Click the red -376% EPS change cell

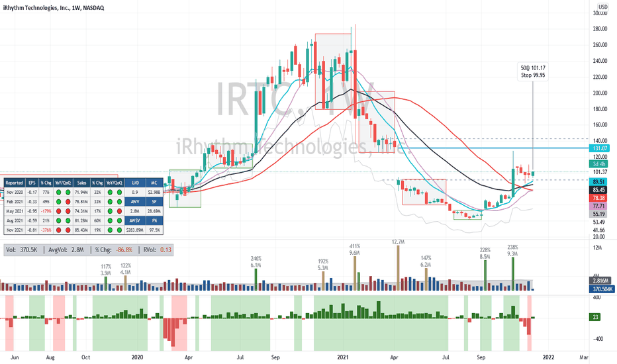point(46,230)
